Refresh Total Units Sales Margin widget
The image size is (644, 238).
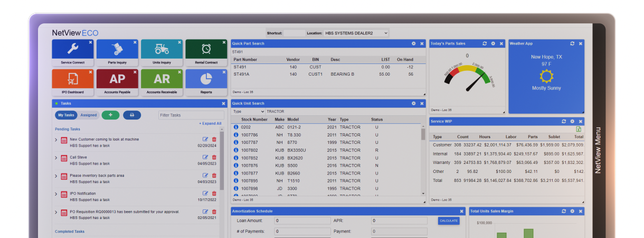(x=564, y=211)
